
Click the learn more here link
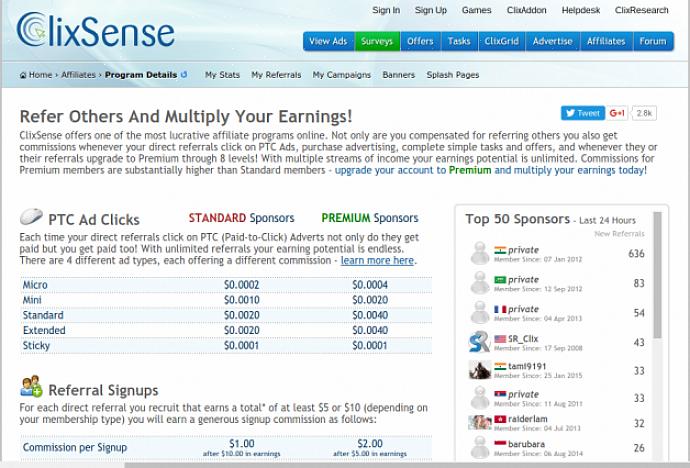(x=377, y=260)
